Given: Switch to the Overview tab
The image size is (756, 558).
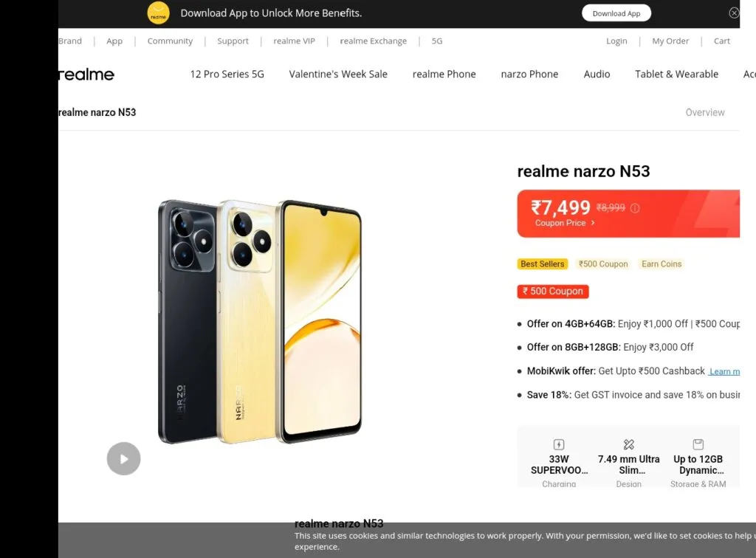Looking at the screenshot, I should [705, 112].
